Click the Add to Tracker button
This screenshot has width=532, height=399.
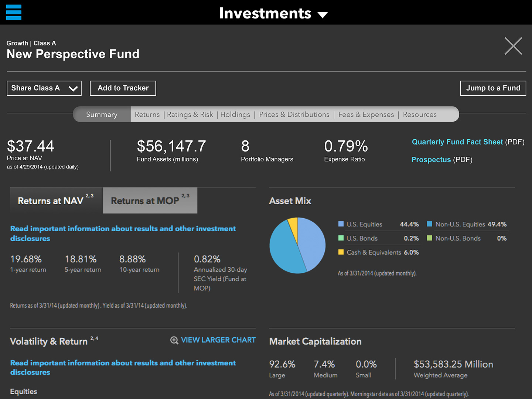[x=123, y=88]
